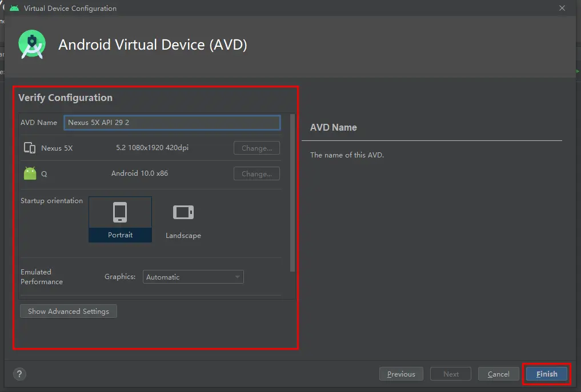Click 'The name of this AVD.' description
This screenshot has height=392, width=581.
347,155
